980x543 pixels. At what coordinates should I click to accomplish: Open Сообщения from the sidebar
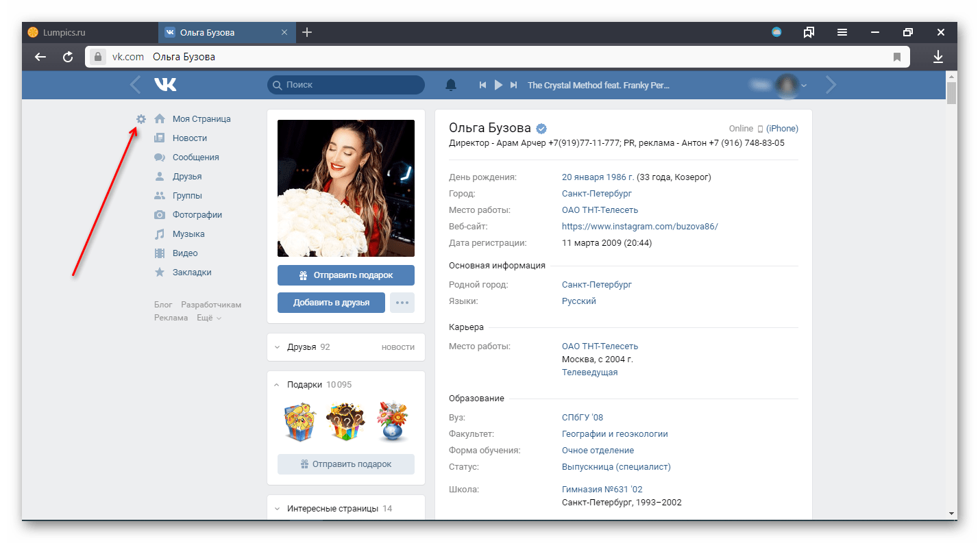click(x=196, y=157)
